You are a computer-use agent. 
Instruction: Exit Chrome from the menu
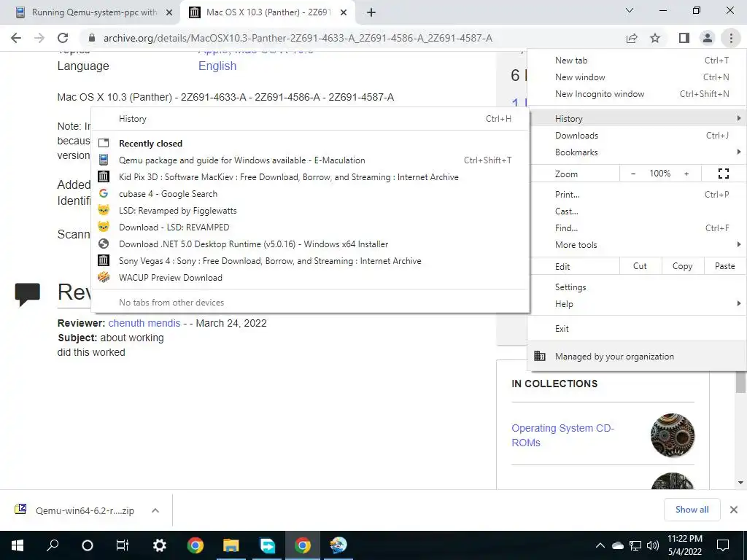637,329
